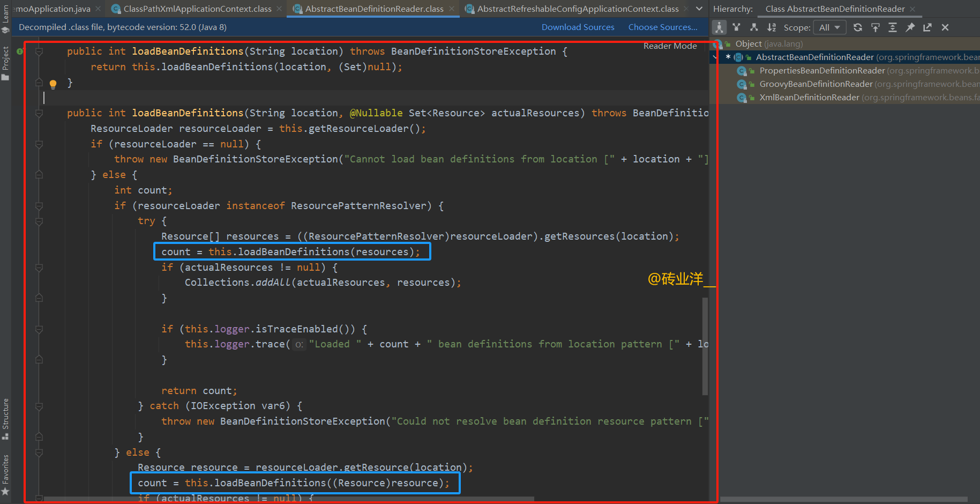The width and height of the screenshot is (980, 504).
Task: Switch to ClassPathXmlApplicationContext.class tab
Action: pos(197,9)
